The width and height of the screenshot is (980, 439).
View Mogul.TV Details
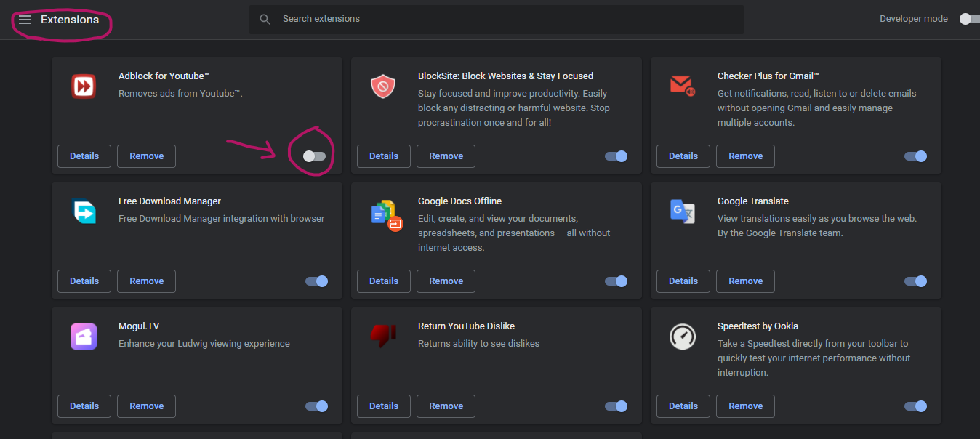(x=84, y=406)
